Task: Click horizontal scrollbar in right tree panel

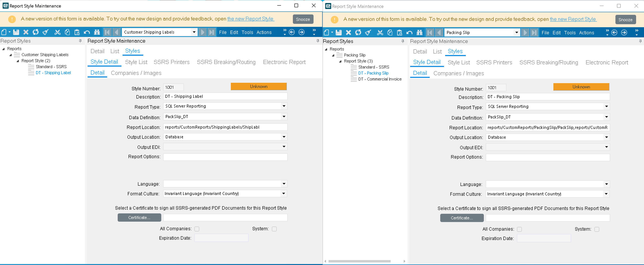Action: [359, 261]
